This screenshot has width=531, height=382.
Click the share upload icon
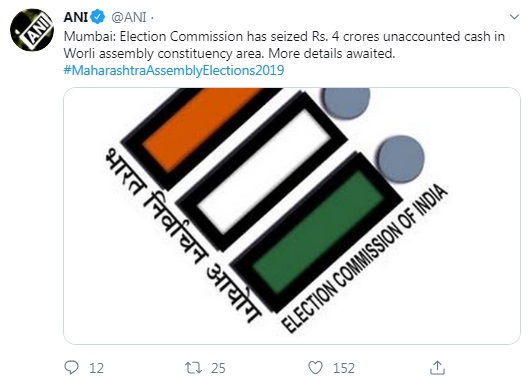(437, 367)
